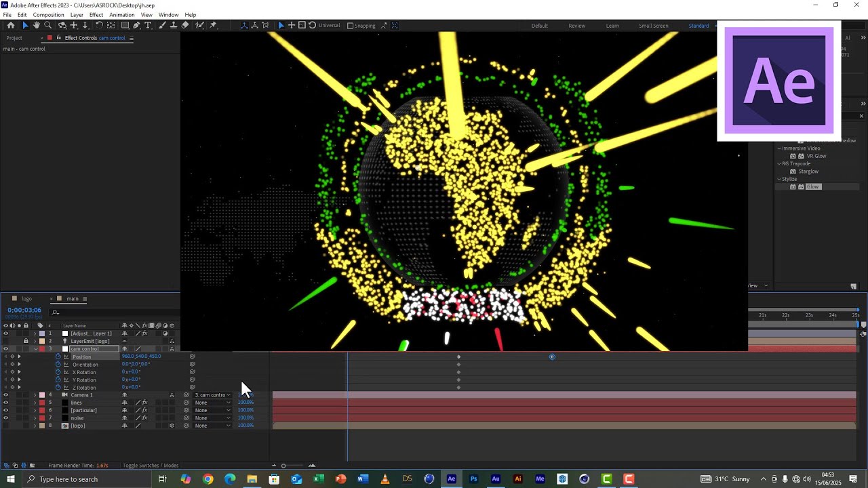
Task: Select the Starglow effect preset
Action: pyautogui.click(x=808, y=171)
